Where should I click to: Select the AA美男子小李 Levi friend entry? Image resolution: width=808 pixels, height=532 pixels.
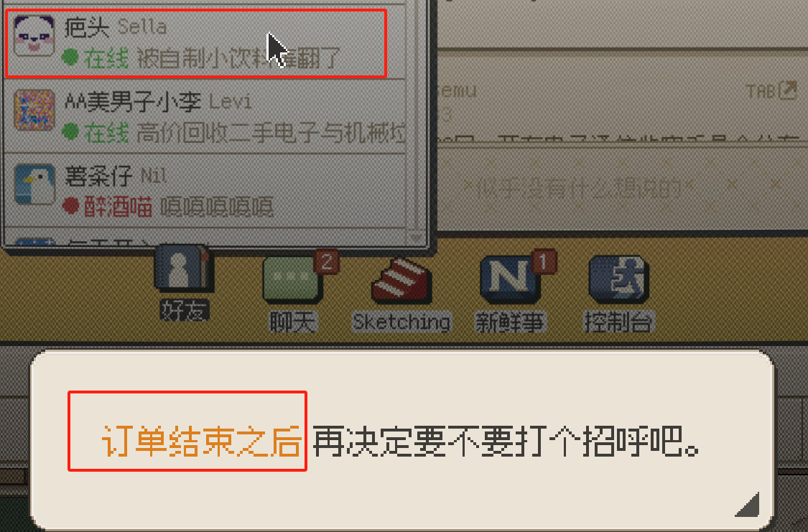pyautogui.click(x=205, y=117)
